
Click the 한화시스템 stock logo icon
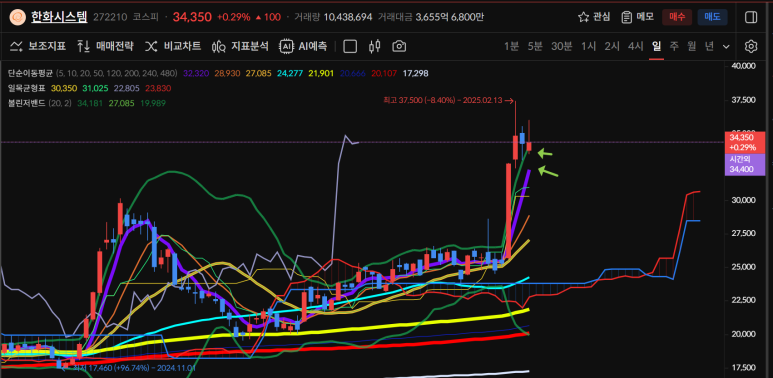(18, 17)
